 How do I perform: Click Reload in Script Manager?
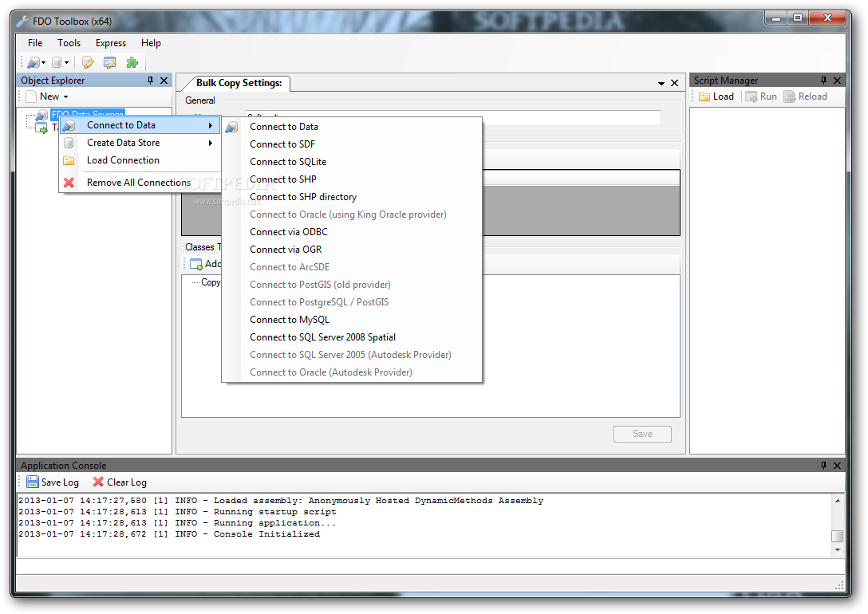point(806,96)
